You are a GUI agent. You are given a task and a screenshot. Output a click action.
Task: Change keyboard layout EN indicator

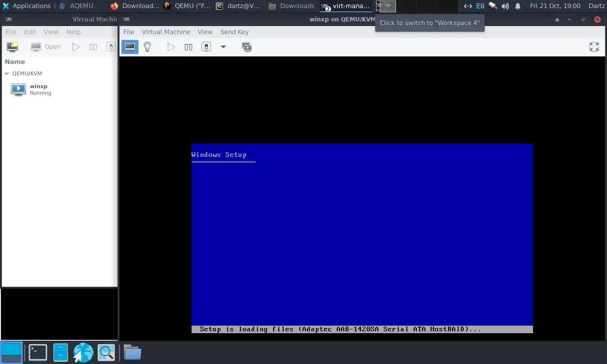480,6
